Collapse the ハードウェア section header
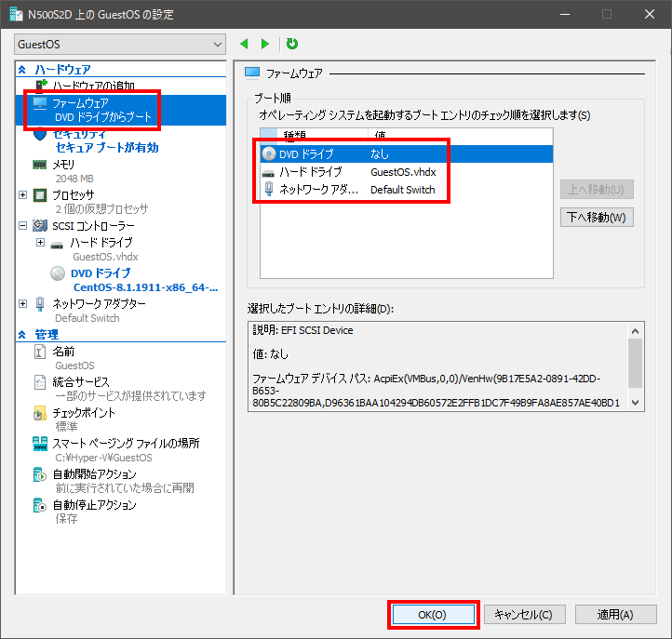The width and height of the screenshot is (672, 639). point(22,70)
